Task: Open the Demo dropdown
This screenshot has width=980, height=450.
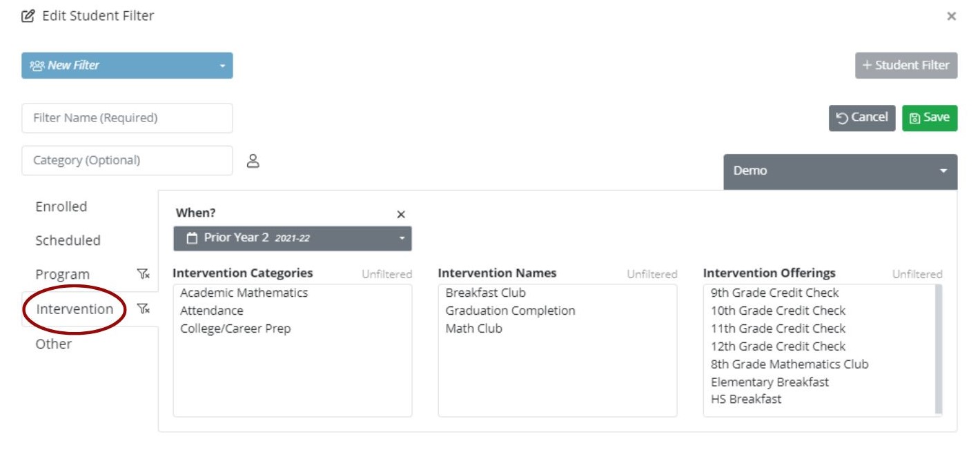Action: (x=840, y=171)
